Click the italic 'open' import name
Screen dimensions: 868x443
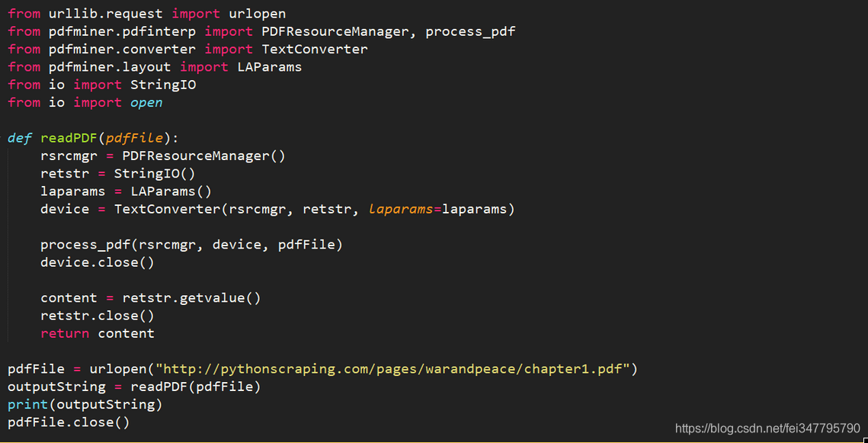tap(146, 102)
